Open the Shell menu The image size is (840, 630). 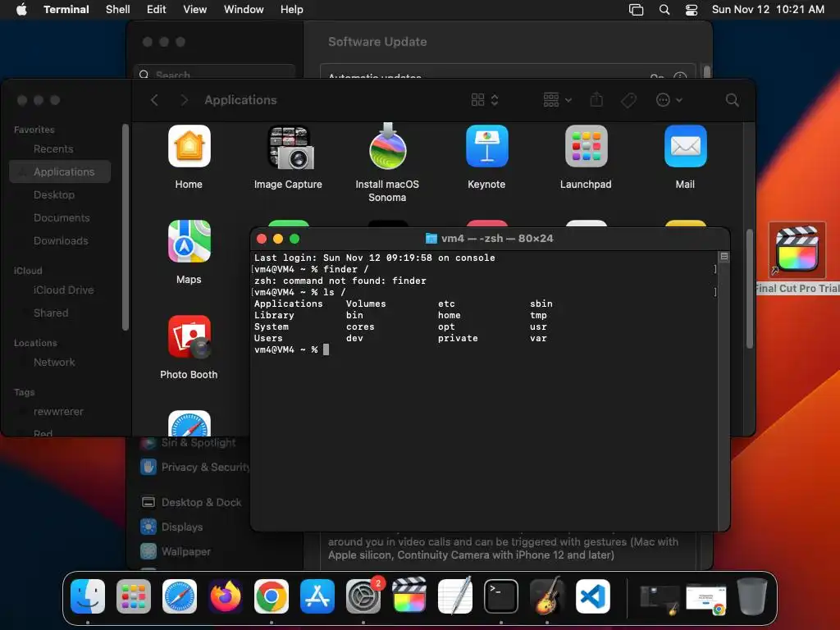(118, 10)
